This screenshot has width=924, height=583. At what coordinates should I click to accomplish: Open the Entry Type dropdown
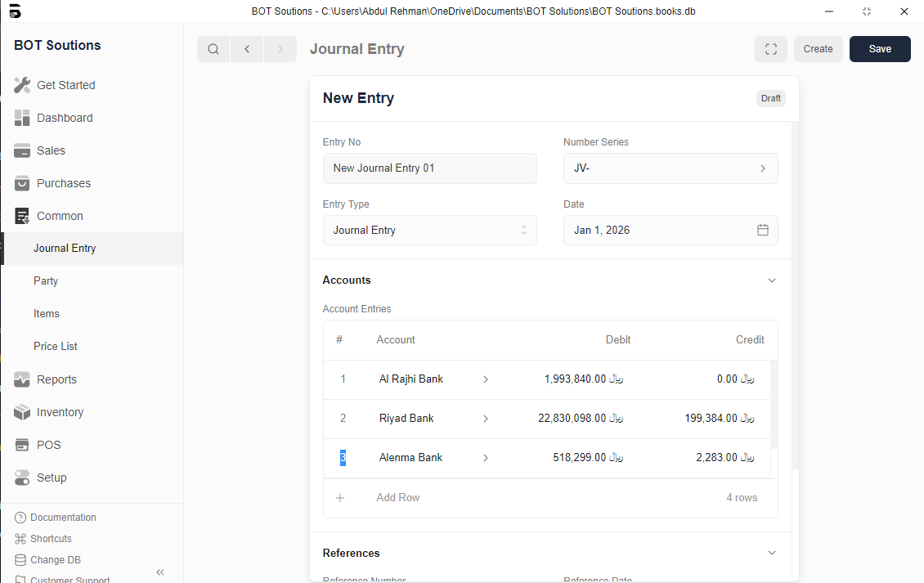[429, 231]
